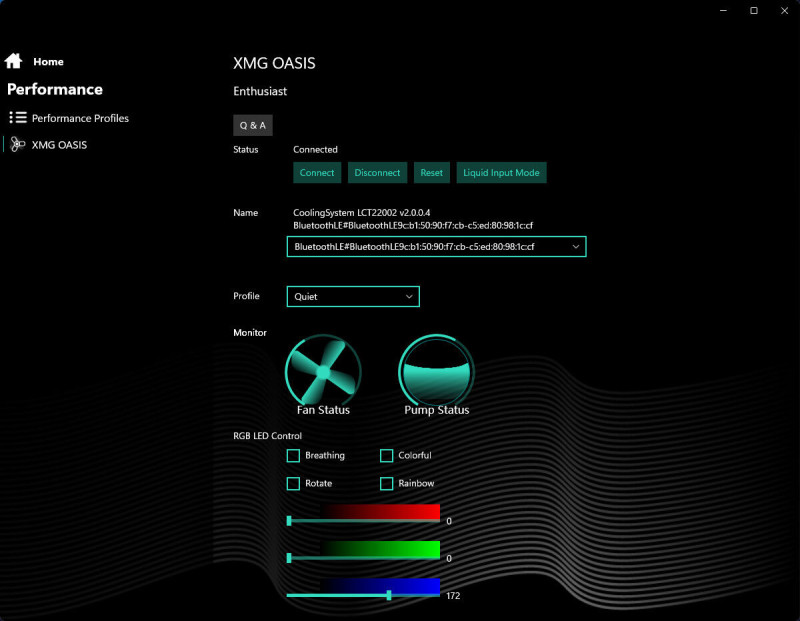The image size is (800, 621).
Task: Click the Performance heading in sidebar
Action: pyautogui.click(x=55, y=89)
